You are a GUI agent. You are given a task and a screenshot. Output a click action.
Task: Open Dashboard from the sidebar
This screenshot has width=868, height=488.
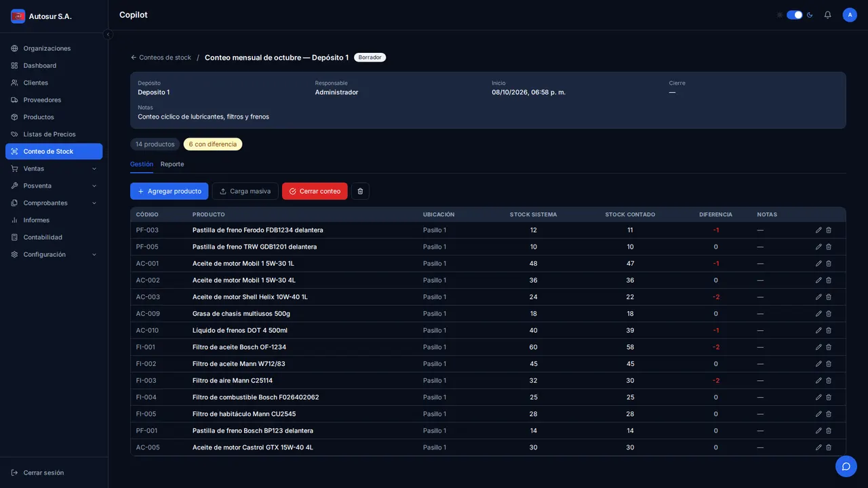coord(54,66)
